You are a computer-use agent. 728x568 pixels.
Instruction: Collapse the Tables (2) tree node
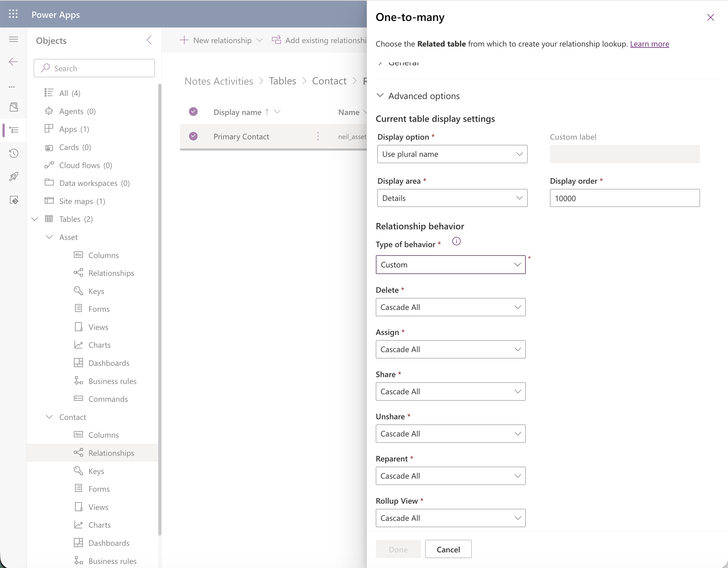pos(35,219)
